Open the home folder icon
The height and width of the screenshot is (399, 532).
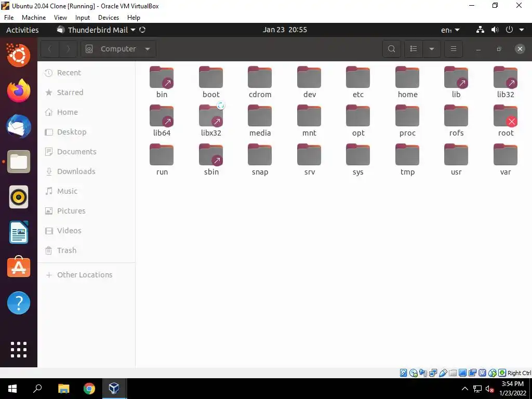(407, 78)
